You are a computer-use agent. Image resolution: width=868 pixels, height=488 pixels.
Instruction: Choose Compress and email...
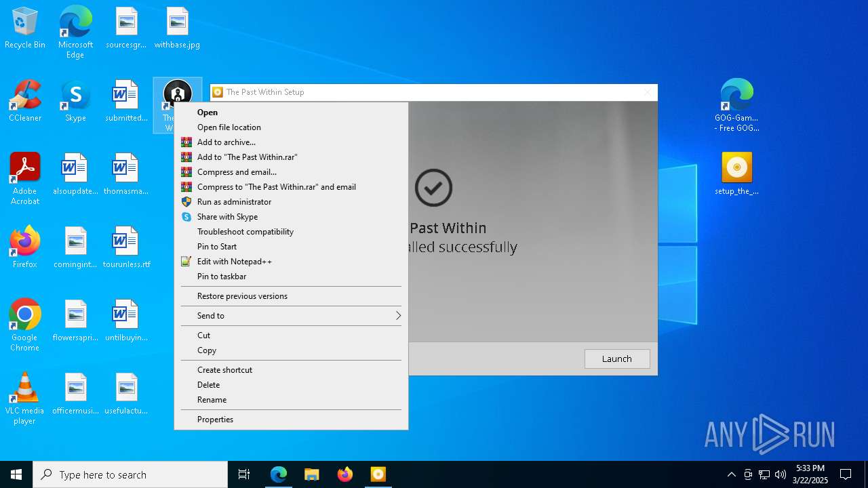[x=291, y=172]
